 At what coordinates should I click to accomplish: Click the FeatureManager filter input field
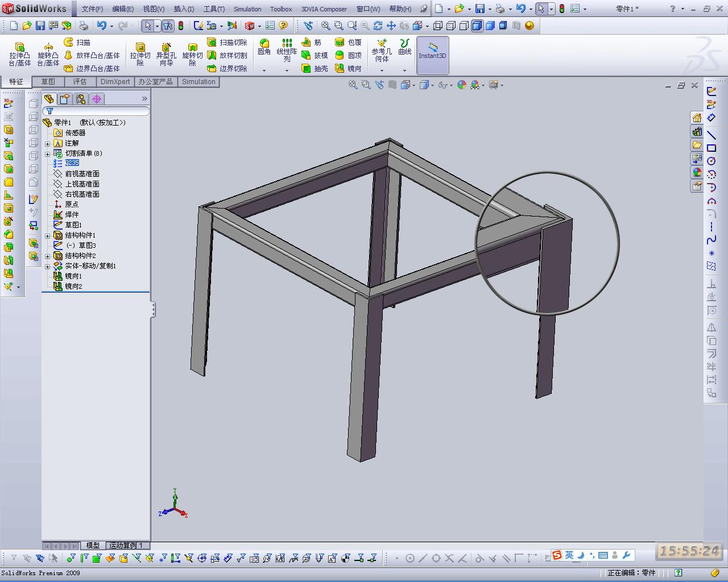[x=96, y=111]
